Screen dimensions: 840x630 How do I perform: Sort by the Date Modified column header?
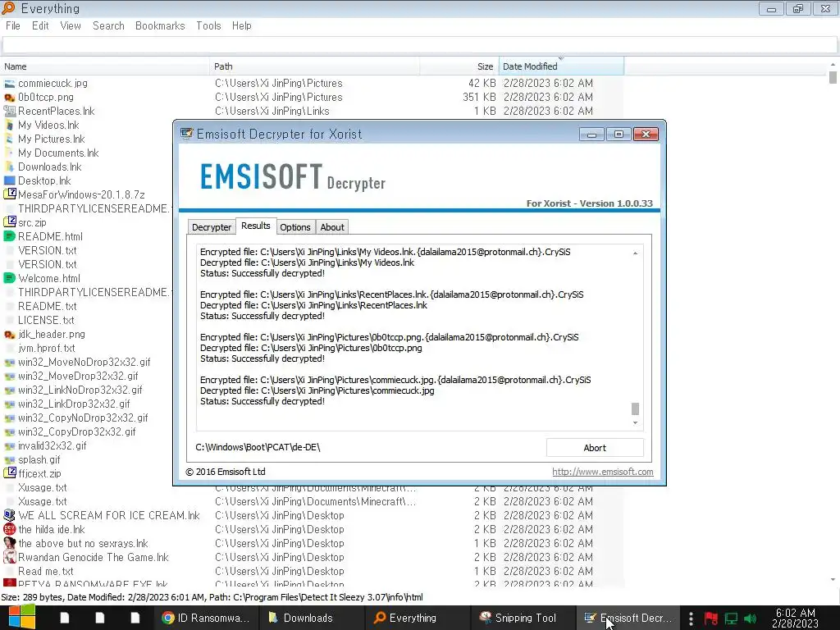click(561, 66)
